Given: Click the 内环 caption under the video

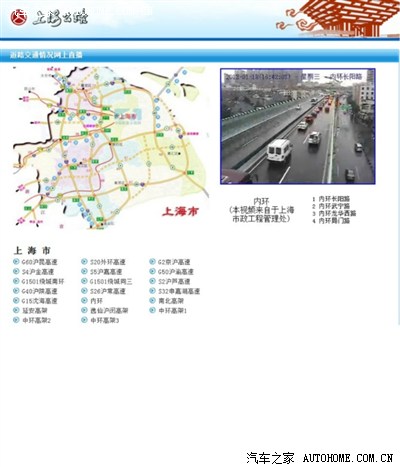Looking at the screenshot, I should click(261, 202).
